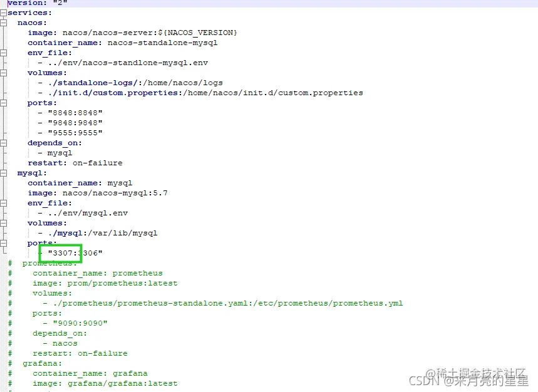The height and width of the screenshot is (392, 538).
Task: Collapse volumes fold above ./mysql:/var/lib/mysql line
Action: 3,224
